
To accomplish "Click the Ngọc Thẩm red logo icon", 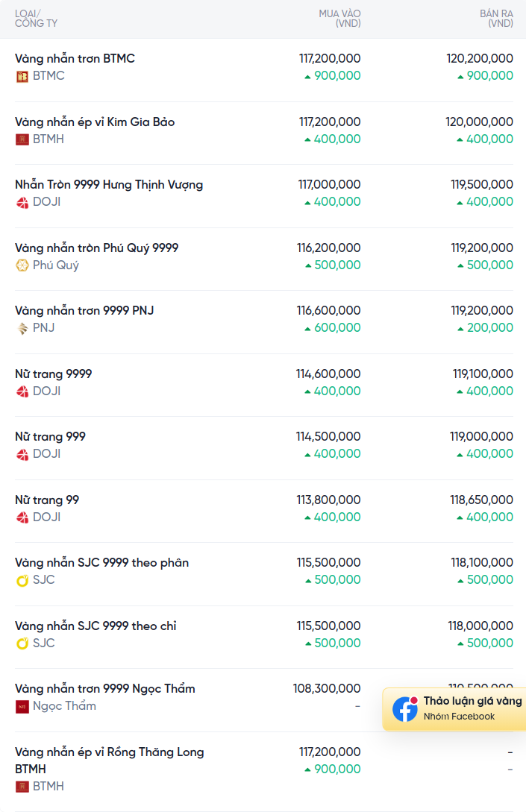I will (22, 706).
